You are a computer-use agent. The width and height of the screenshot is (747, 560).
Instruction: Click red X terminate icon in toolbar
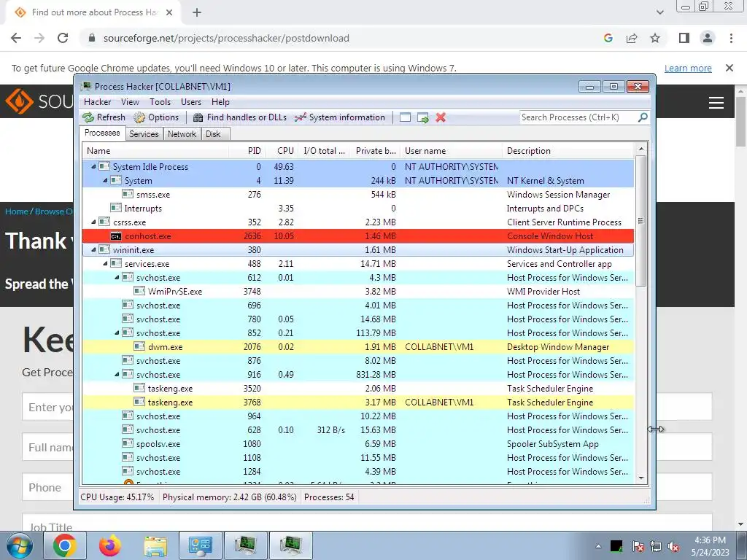pos(441,117)
